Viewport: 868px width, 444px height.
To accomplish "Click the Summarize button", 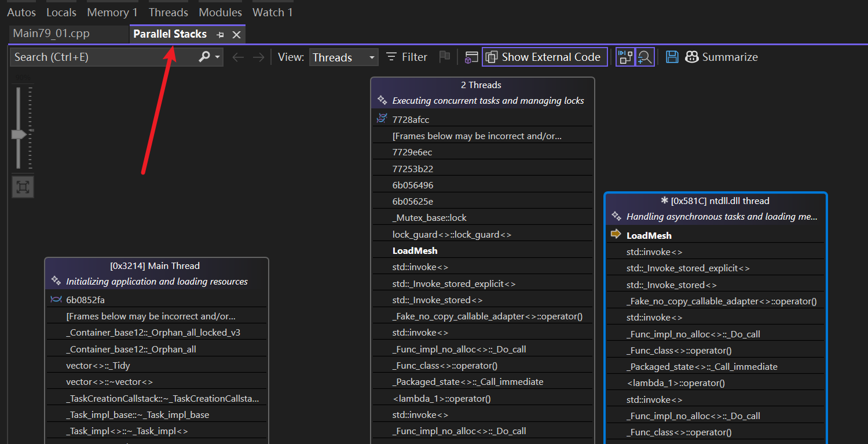I will 721,57.
